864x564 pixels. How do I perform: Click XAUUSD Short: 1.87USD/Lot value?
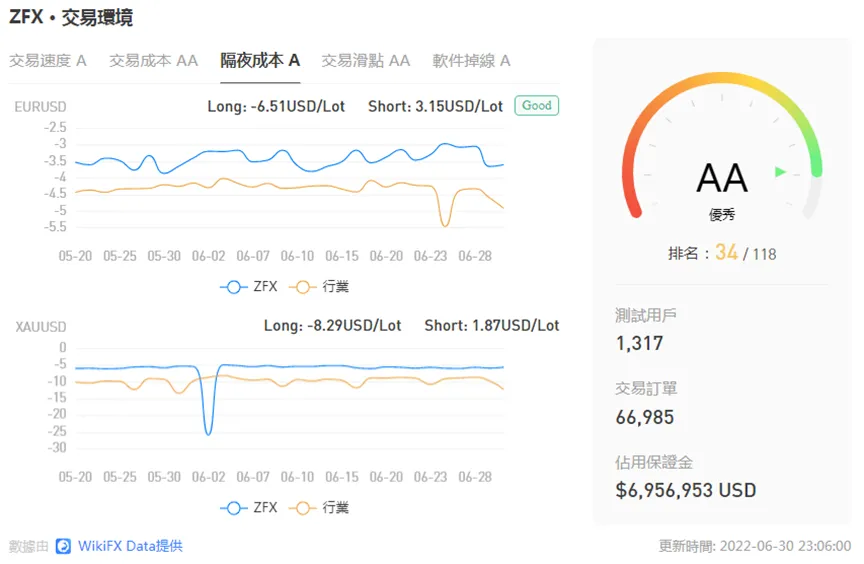click(x=492, y=326)
